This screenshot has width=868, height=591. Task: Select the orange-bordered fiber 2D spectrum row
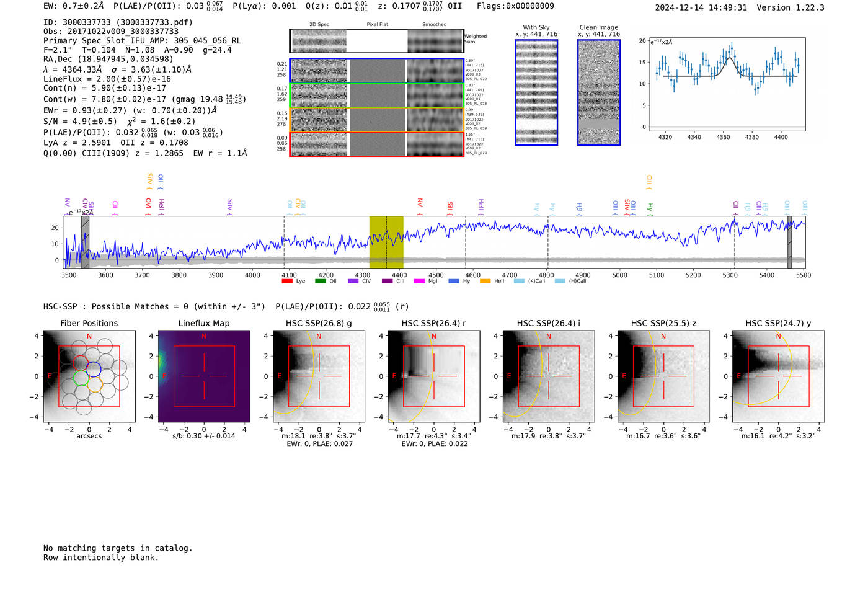tap(377, 120)
